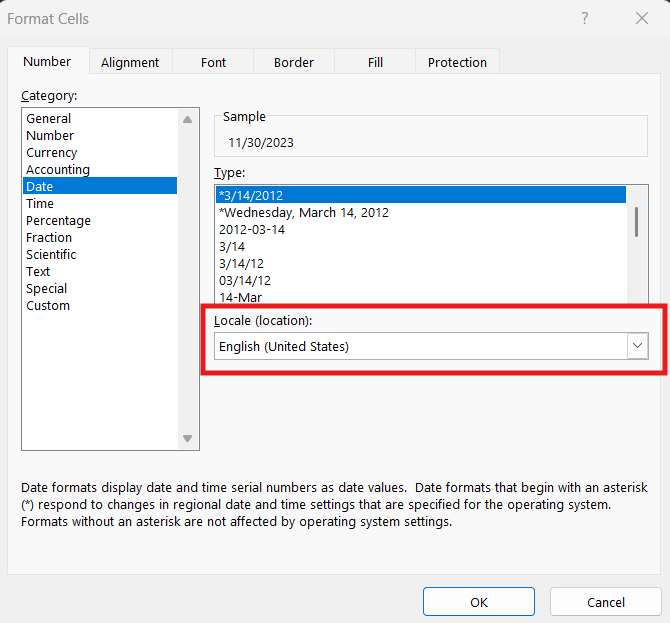This screenshot has width=670, height=623.
Task: Close the Format Cells dialog
Action: tap(641, 18)
